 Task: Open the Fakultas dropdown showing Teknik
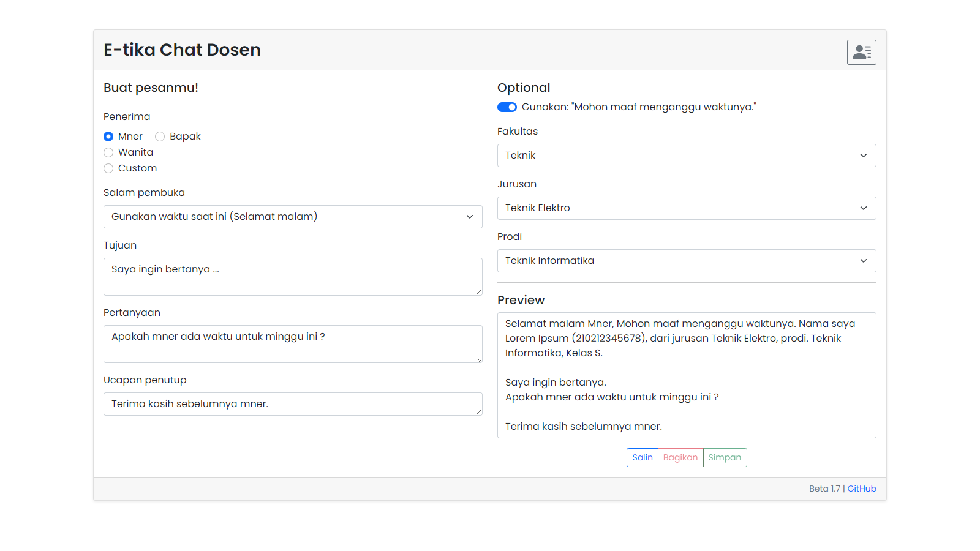pyautogui.click(x=686, y=156)
